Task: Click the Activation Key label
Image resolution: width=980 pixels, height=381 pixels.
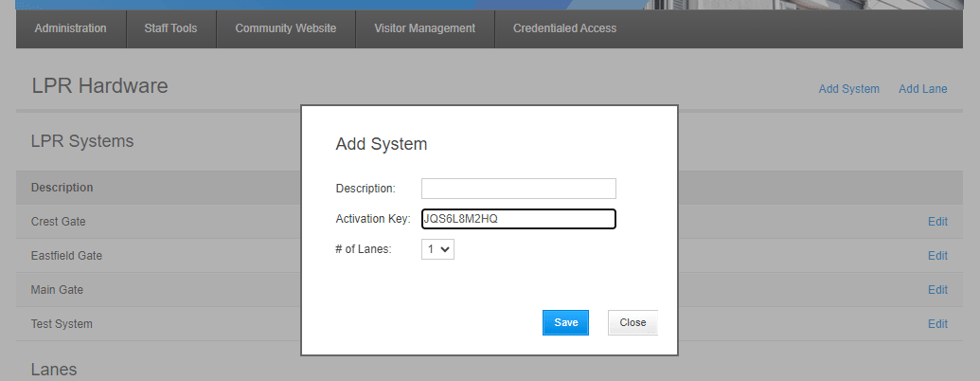Action: [x=373, y=219]
